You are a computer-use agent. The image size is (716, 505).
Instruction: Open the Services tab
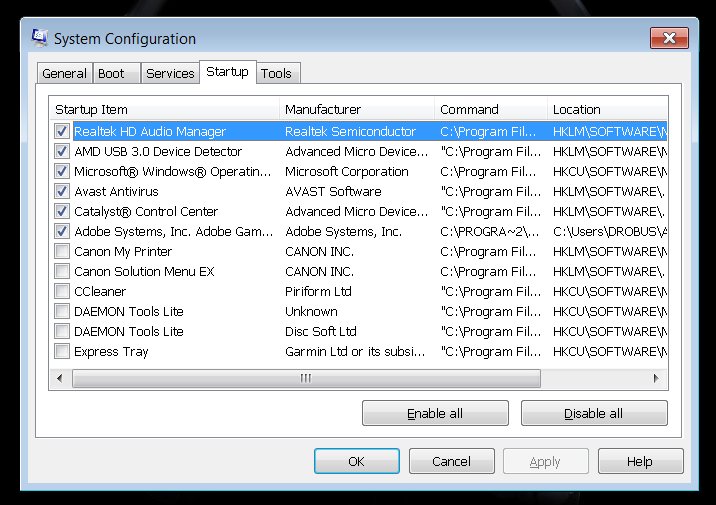pos(170,73)
